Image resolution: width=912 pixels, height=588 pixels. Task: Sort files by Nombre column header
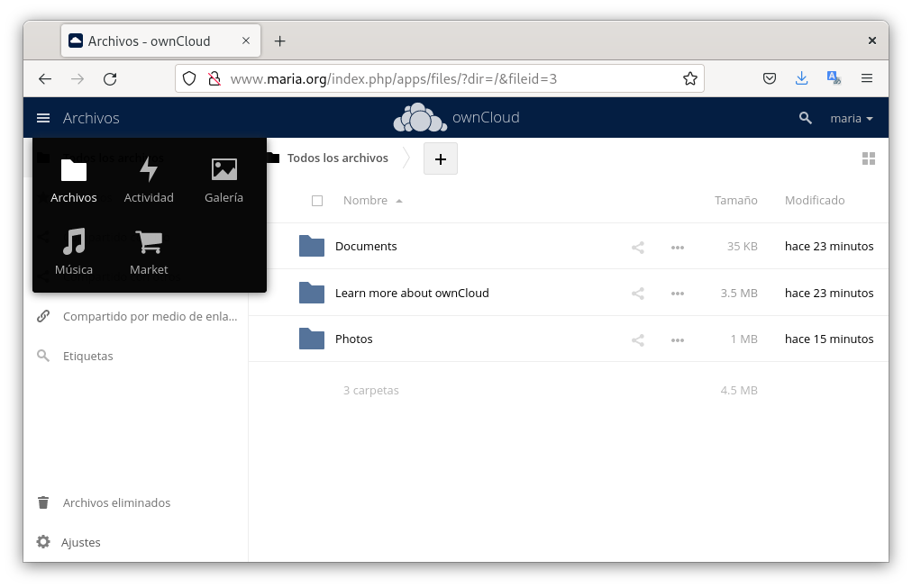(x=366, y=201)
